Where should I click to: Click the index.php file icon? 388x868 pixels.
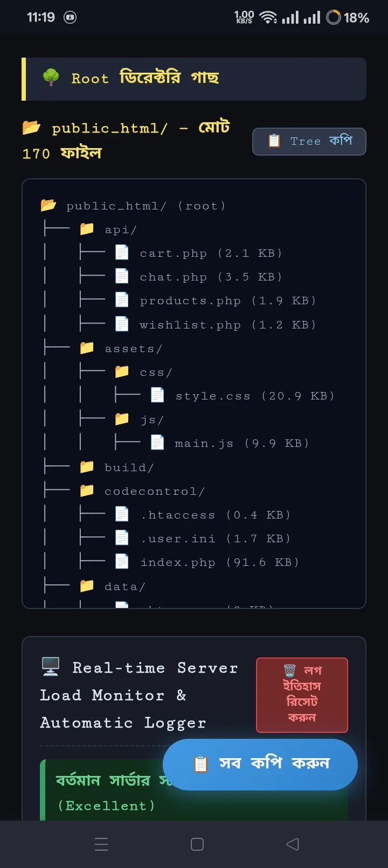(122, 562)
